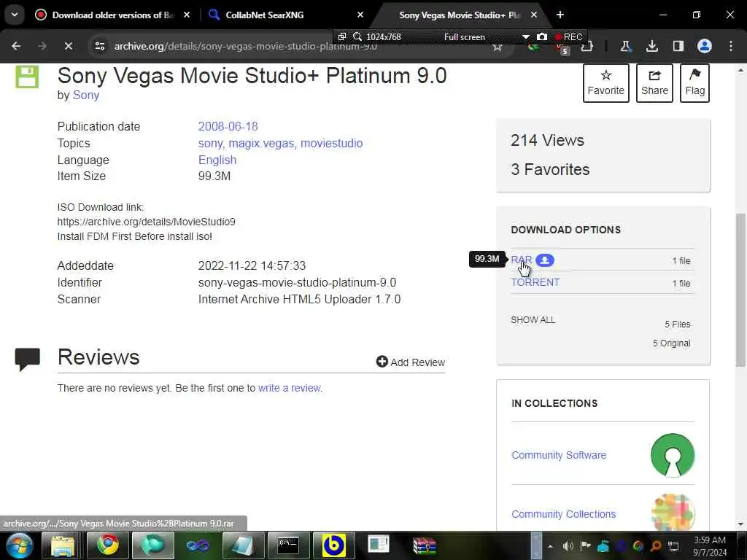The width and height of the screenshot is (747, 560).
Task: Open Chrome from the taskbar
Action: click(108, 545)
